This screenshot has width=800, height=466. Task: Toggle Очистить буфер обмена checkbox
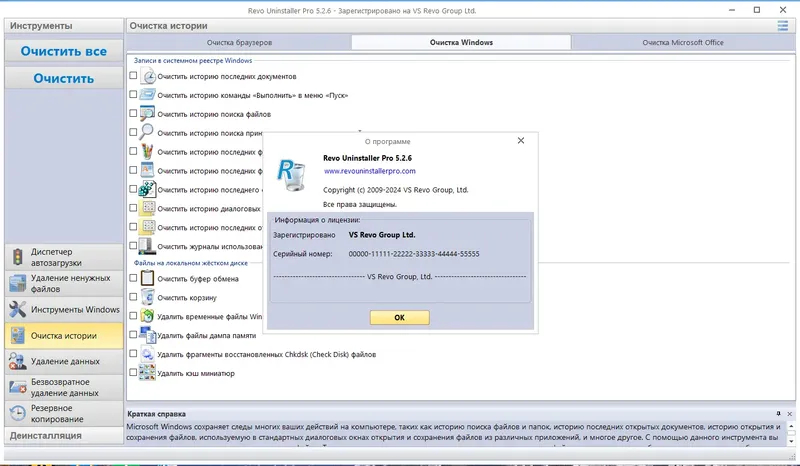click(x=133, y=278)
